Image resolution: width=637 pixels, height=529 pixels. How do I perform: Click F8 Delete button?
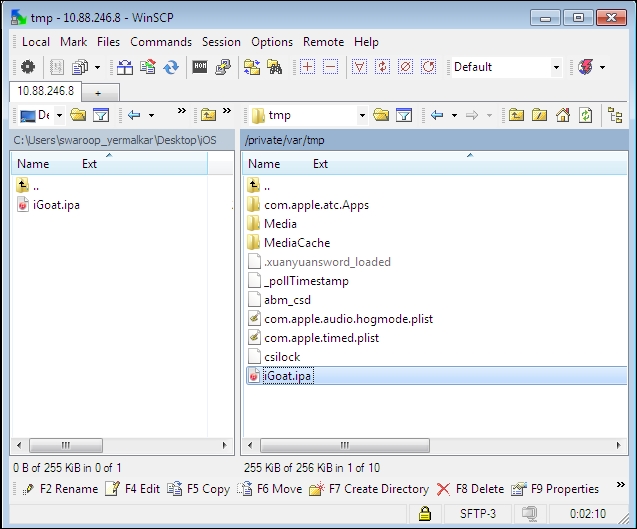click(470, 489)
